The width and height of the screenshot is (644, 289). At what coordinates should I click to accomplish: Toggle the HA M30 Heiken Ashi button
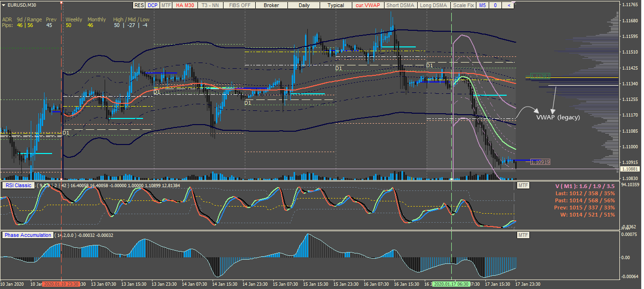point(185,6)
